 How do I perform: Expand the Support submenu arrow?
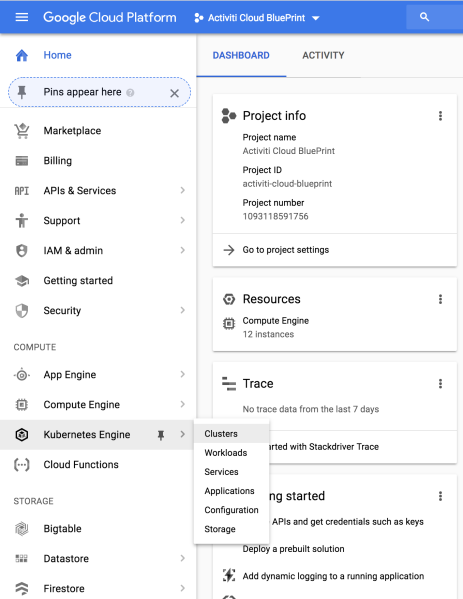coord(183,220)
